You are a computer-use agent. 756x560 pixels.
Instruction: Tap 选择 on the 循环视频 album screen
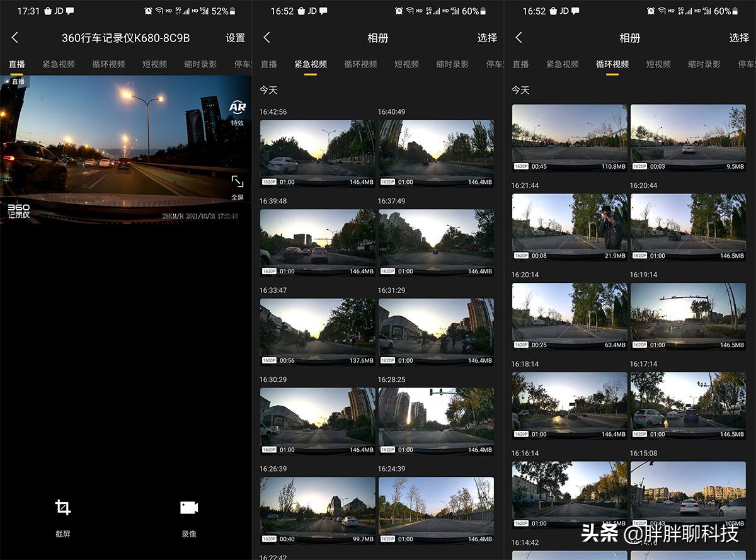[739, 38]
